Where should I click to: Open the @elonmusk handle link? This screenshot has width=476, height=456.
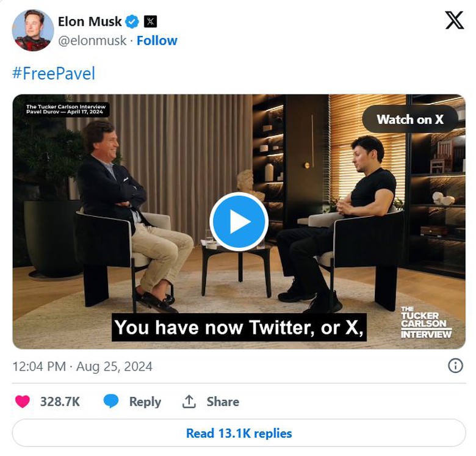[92, 40]
